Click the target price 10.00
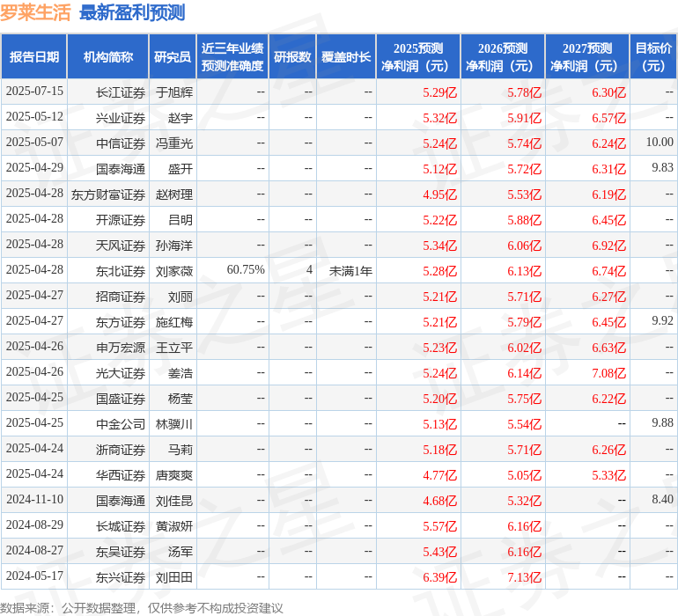678x616 pixels. pyautogui.click(x=660, y=143)
